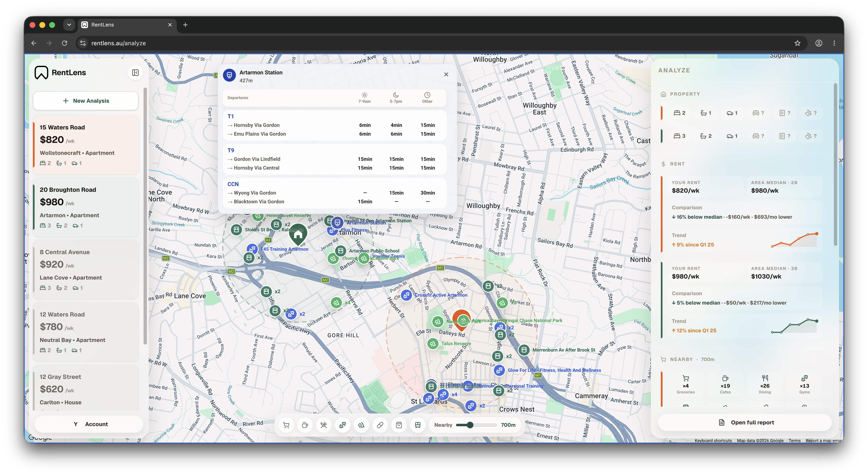Click the Cafes x19 nearby tile
Viewport: 868px width, 475px height.
click(x=725, y=384)
